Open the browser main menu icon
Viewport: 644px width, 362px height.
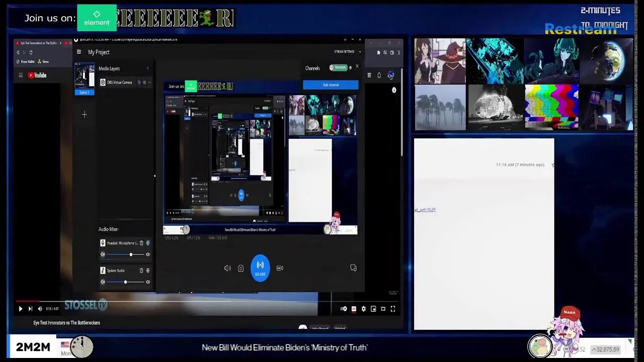399,52
